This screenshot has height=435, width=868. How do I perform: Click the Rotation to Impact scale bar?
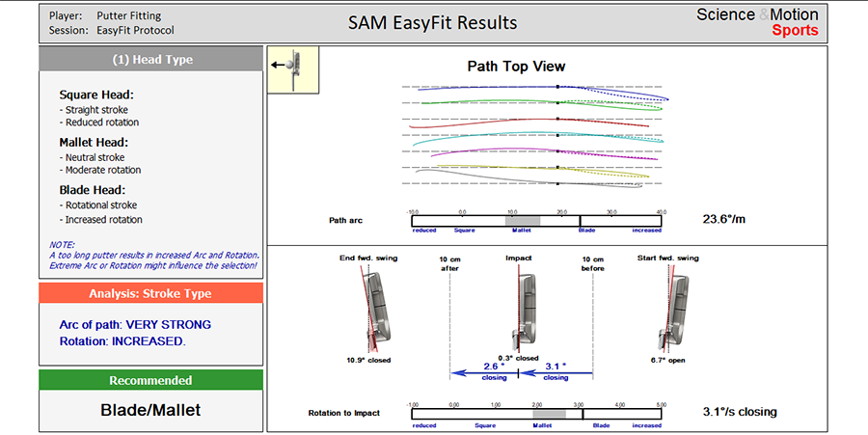pyautogui.click(x=536, y=414)
